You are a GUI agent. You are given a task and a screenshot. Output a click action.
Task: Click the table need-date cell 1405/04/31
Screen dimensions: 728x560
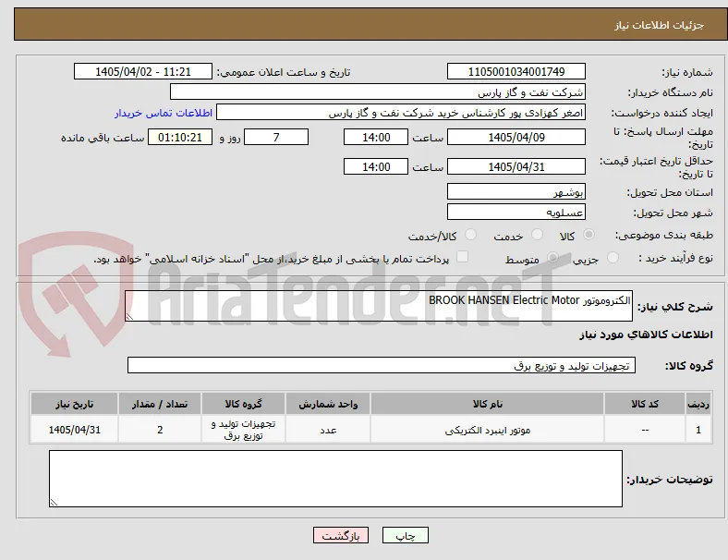coord(74,430)
